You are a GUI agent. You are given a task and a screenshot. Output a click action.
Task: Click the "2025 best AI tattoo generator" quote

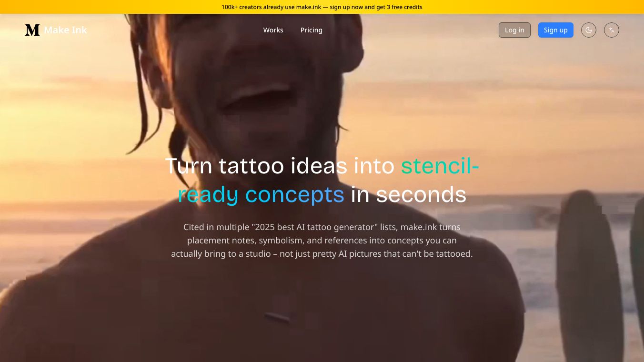pos(312,227)
